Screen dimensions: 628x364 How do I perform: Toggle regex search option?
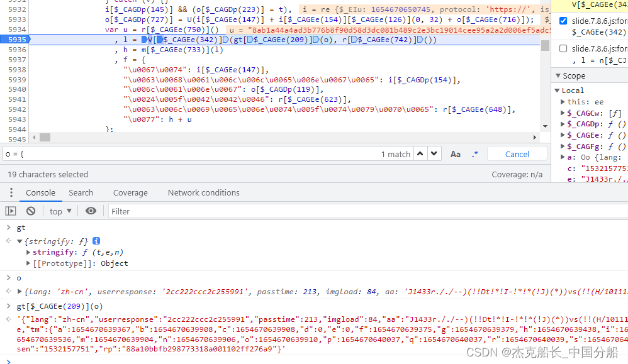(475, 155)
